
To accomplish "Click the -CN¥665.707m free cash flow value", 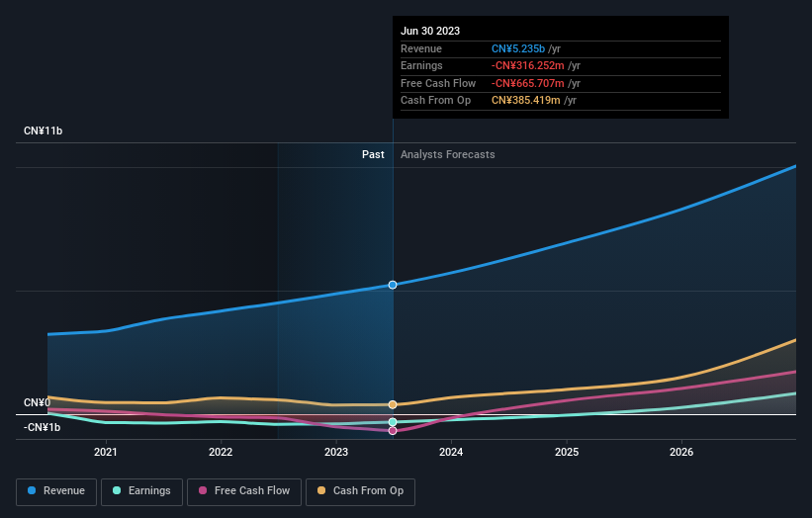I will click(x=528, y=83).
